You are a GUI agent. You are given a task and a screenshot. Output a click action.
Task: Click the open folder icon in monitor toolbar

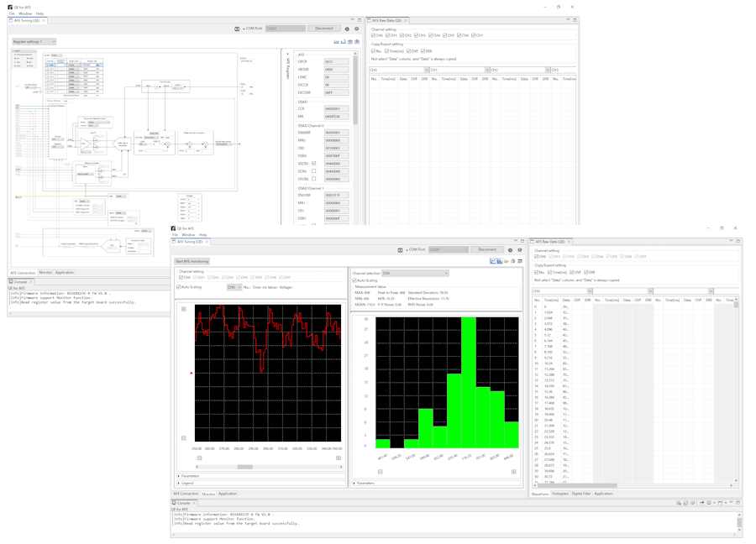[x=507, y=261]
